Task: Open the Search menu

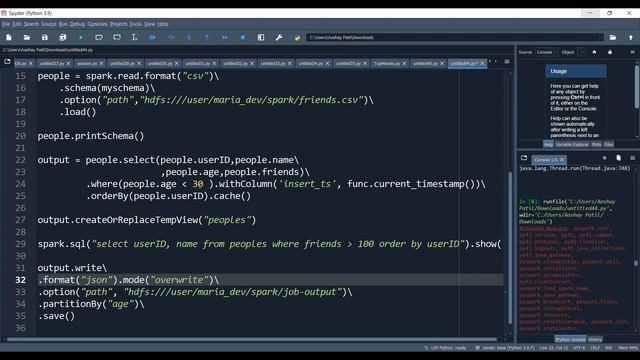Action: pyautogui.click(x=31, y=24)
